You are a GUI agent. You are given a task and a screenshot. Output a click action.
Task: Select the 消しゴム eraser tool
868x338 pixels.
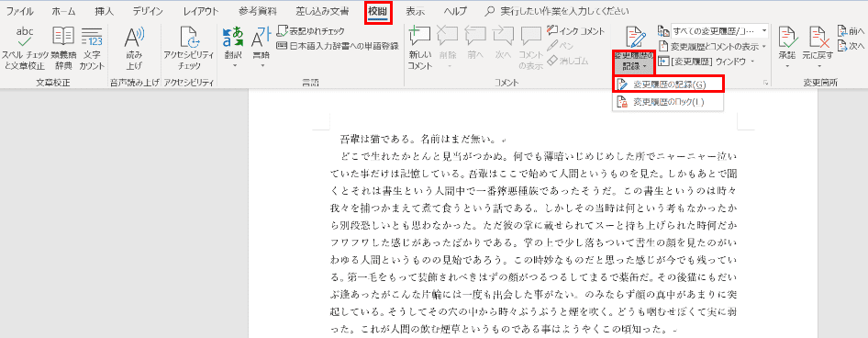pos(567,61)
